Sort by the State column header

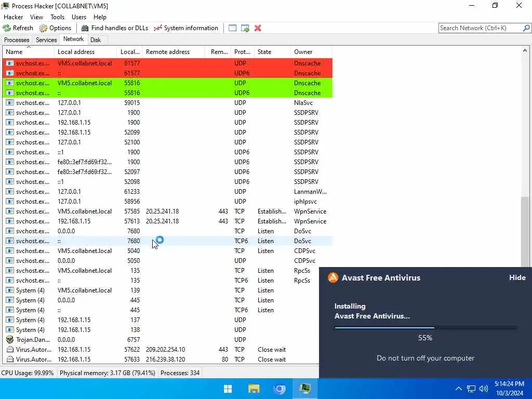tap(272, 52)
